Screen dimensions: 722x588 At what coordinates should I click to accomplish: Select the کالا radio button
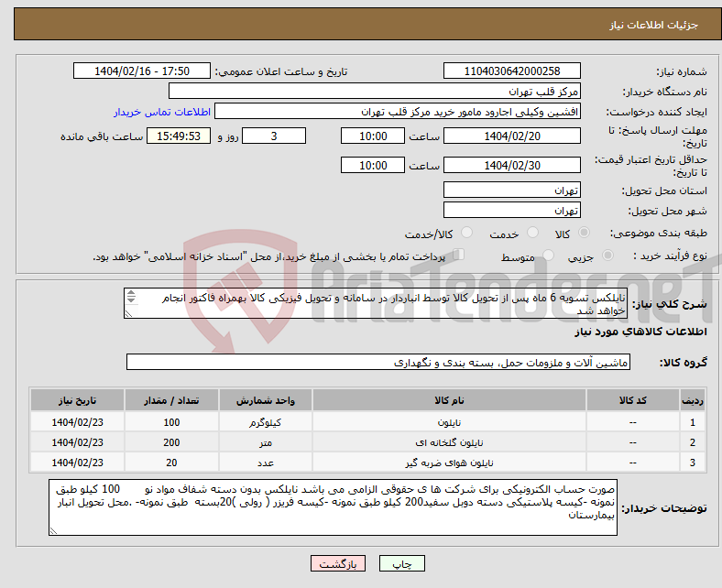point(584,233)
